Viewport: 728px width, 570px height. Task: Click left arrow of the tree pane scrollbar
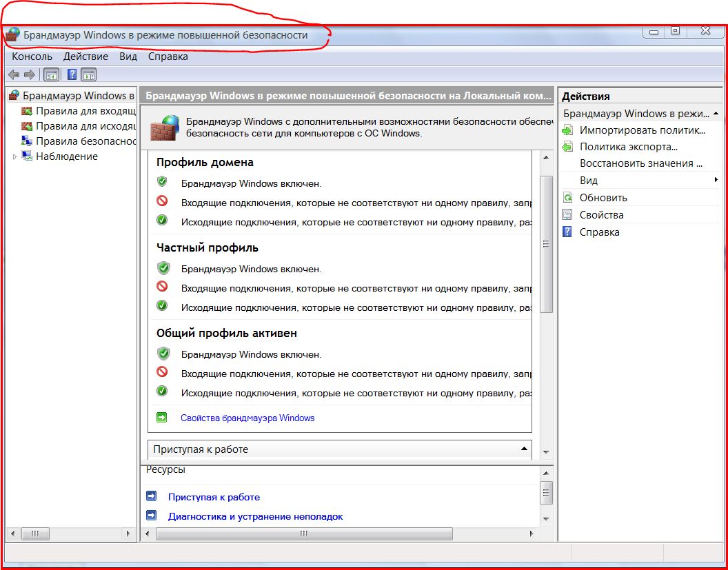click(x=14, y=533)
